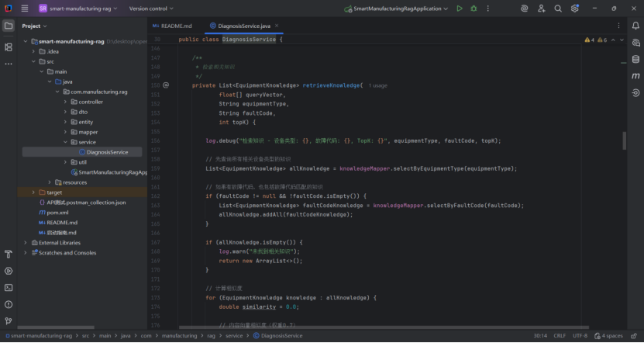Screen dimensions: 644x343
Task: Open IDE settings gear
Action: 574,9
